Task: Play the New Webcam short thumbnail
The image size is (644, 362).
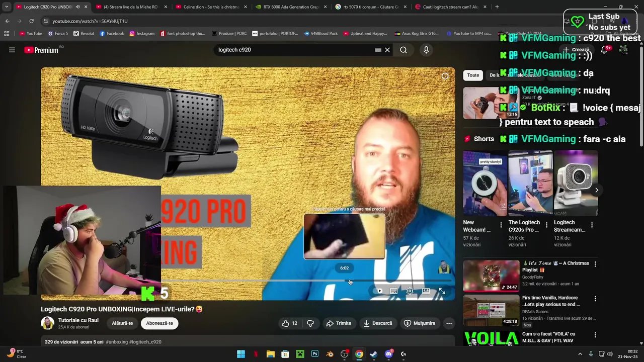Action: [485, 183]
